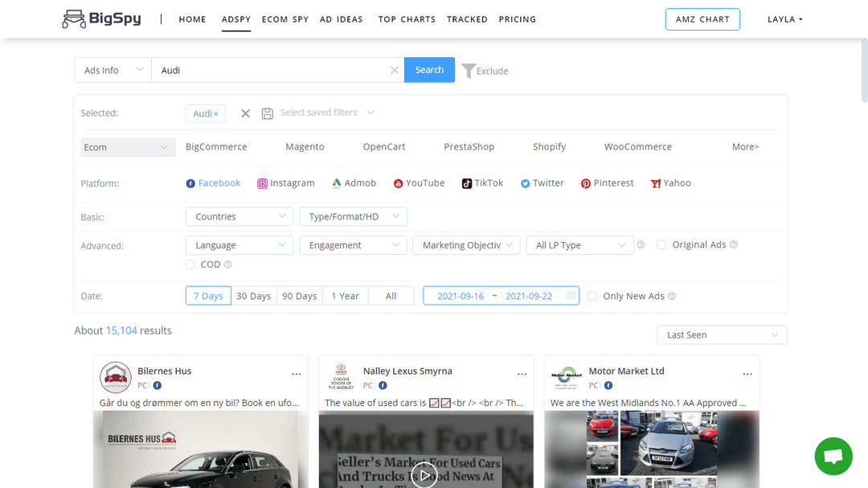Click the BigSpy logo
This screenshot has height=488, width=868.
click(x=102, y=18)
